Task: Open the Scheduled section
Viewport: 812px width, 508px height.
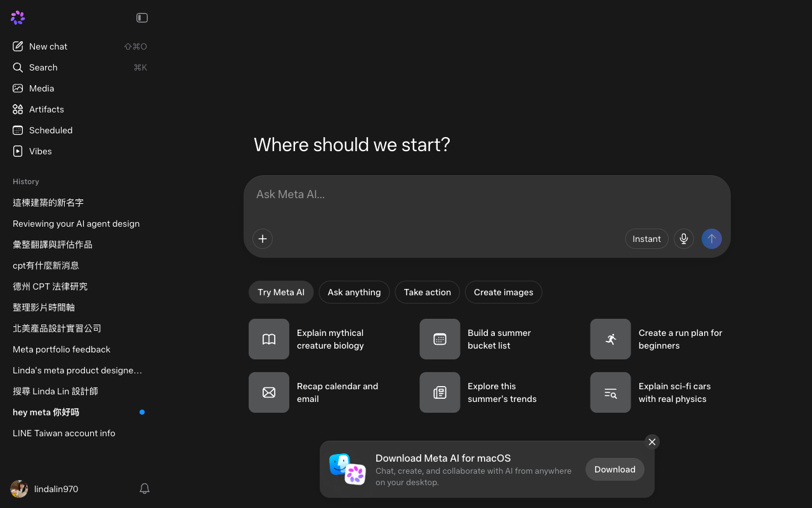Action: (x=79, y=130)
